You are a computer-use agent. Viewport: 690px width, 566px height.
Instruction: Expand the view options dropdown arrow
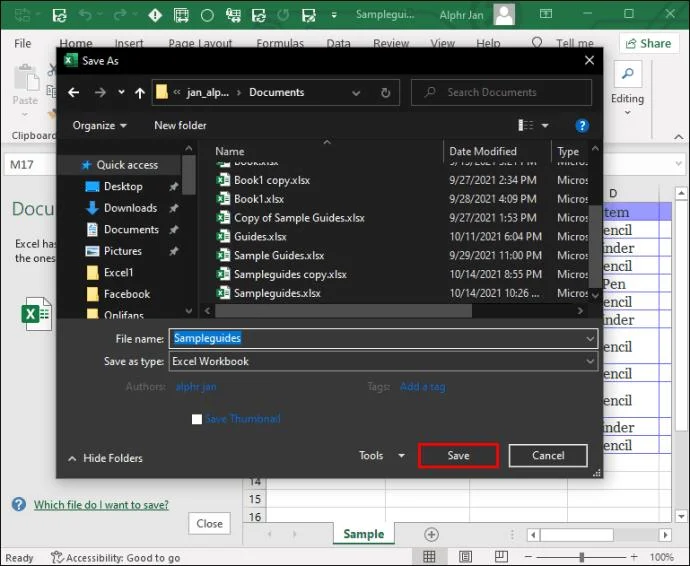tap(545, 126)
